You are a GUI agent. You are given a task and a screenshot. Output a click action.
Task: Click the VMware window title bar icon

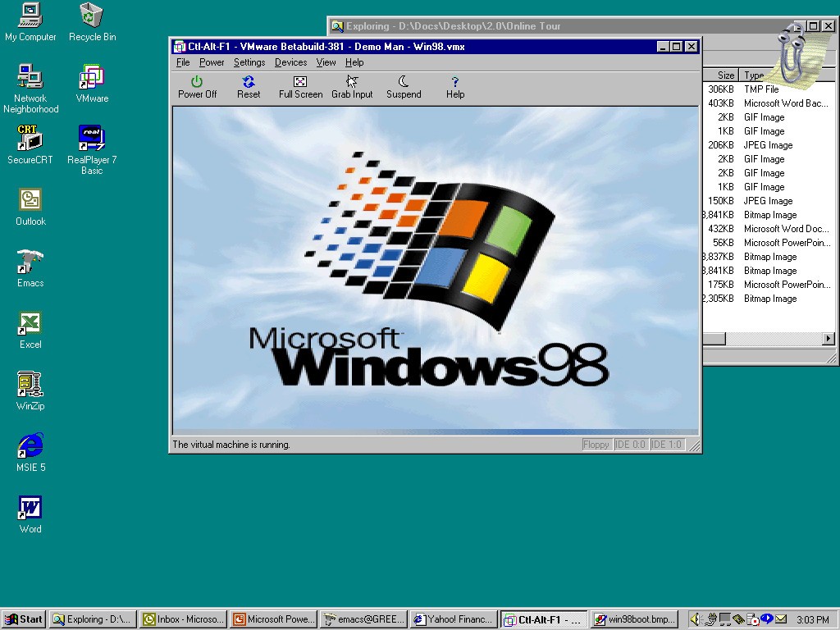[180, 47]
